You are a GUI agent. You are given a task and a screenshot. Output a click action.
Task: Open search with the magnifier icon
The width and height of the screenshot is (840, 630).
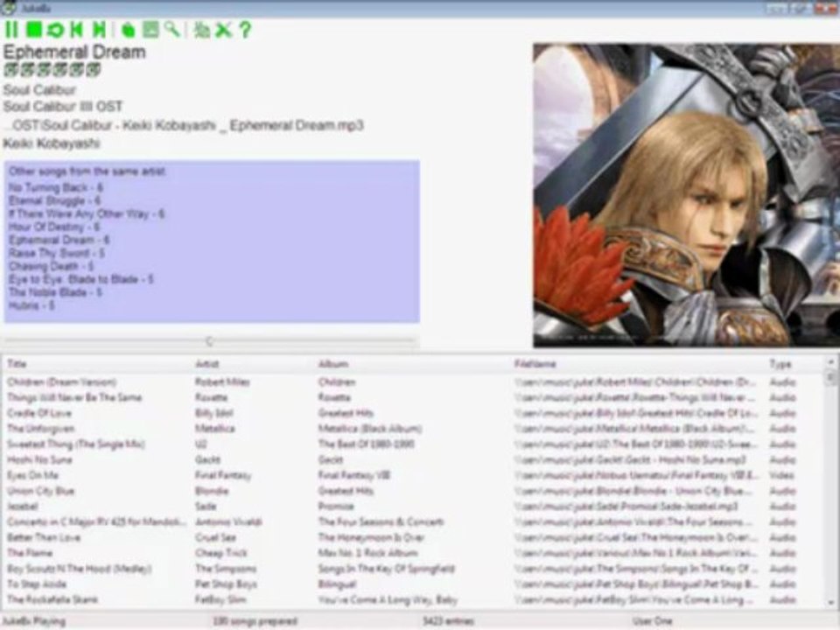point(172,30)
